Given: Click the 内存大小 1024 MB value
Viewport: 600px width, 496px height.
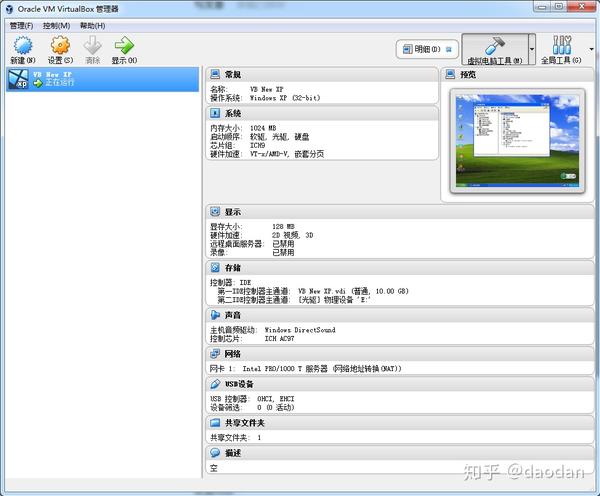Looking at the screenshot, I should point(263,128).
